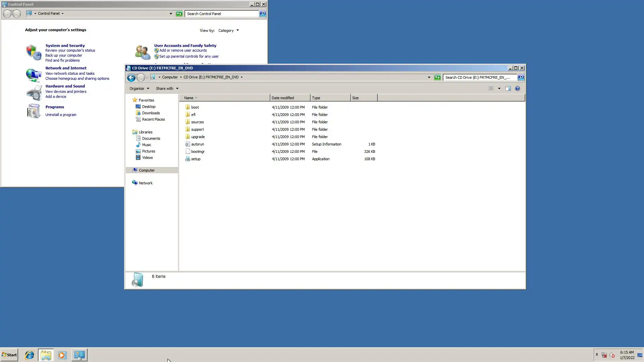Open the Organize dropdown menu
Screen dimensions: 644x362
139,88
